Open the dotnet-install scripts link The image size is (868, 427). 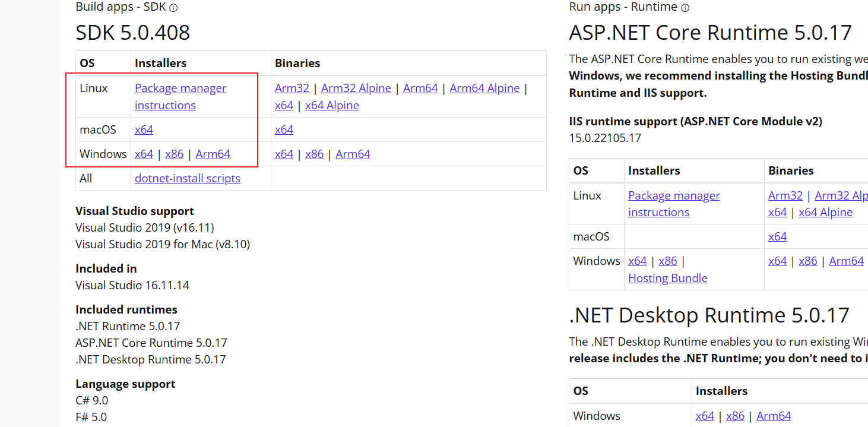tap(187, 178)
